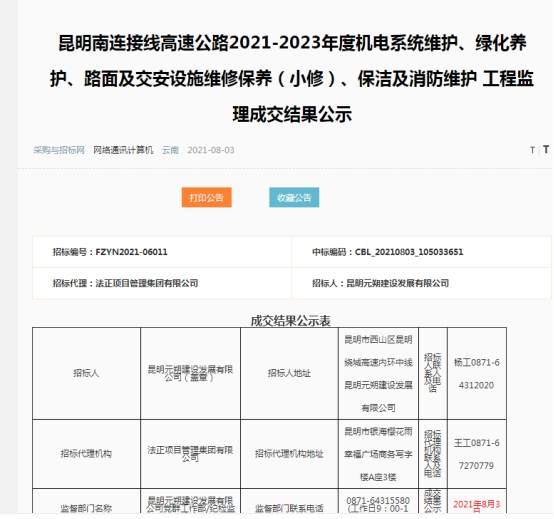Click the orange 打印公告 button
554x519 pixels.
click(207, 197)
